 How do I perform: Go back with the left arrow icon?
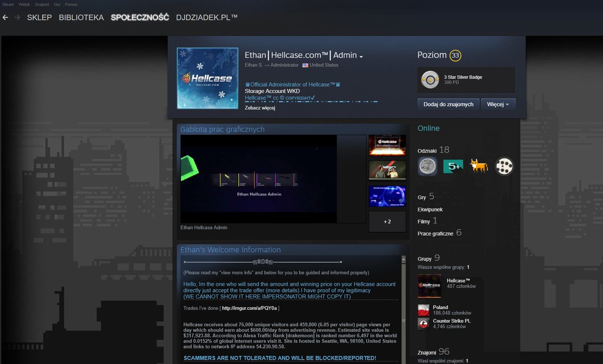[5, 17]
